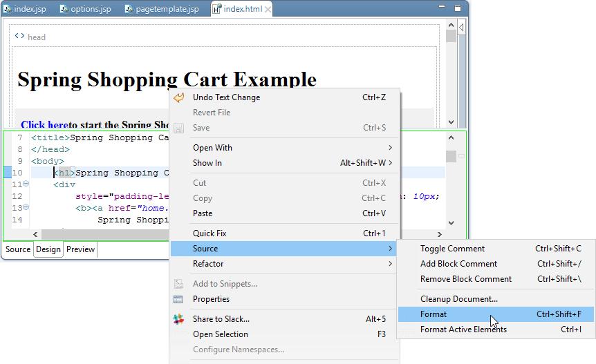The width and height of the screenshot is (596, 364).
Task: Click the options.jsp tab file icon
Action: click(64, 9)
